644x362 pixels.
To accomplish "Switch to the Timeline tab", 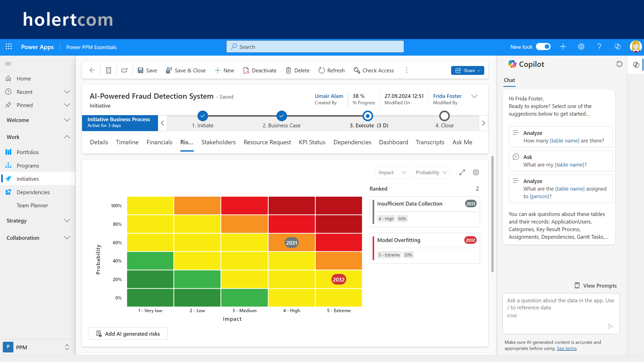I will (x=127, y=142).
